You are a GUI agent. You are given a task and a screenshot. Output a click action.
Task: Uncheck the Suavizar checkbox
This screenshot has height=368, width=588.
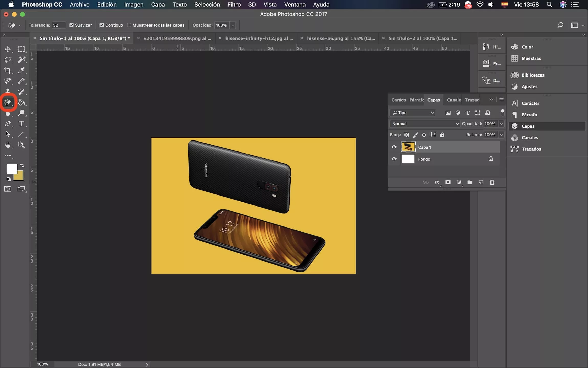coord(72,25)
